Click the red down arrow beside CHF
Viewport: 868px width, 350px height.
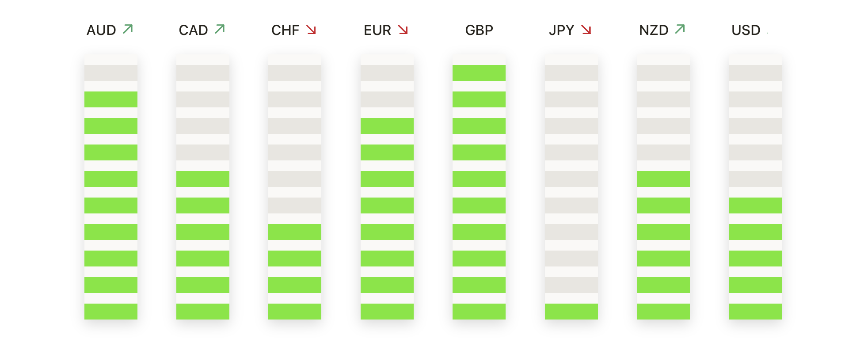click(312, 30)
